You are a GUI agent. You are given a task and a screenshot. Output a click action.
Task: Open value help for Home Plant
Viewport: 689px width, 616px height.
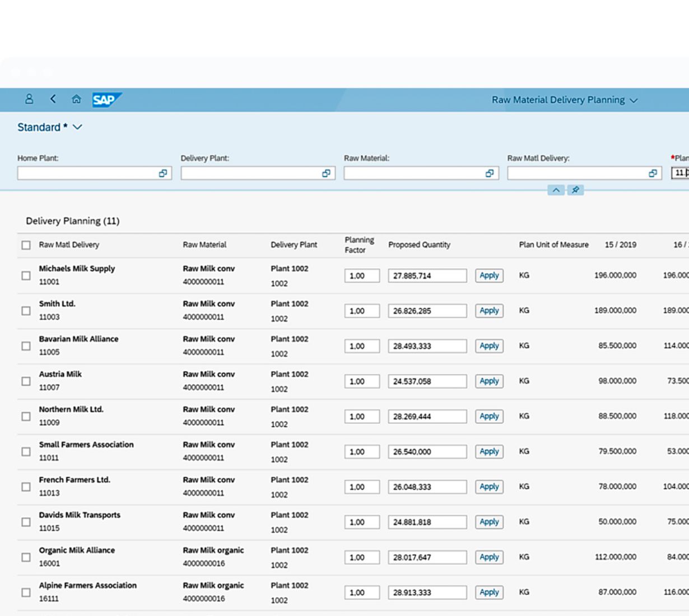pyautogui.click(x=162, y=174)
